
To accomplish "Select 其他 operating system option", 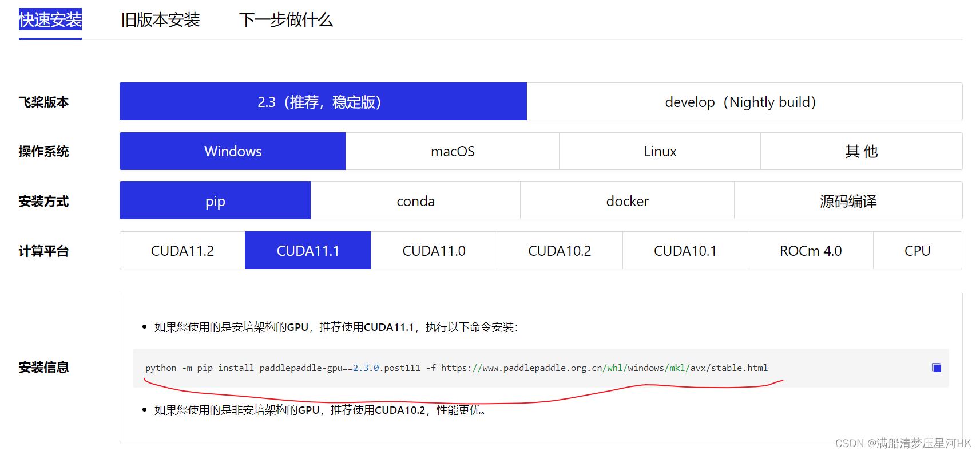I will point(862,151).
